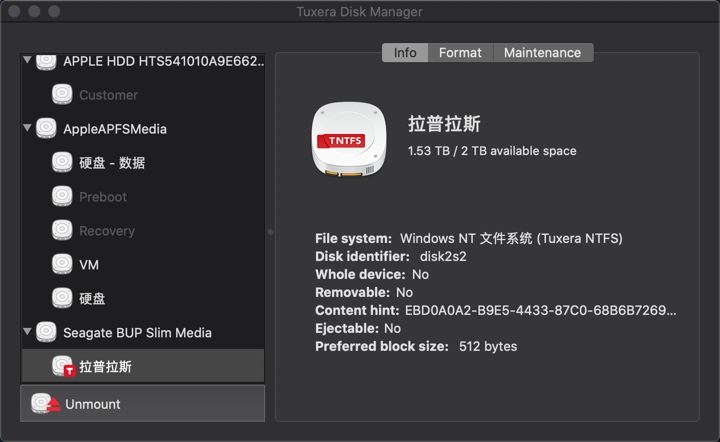720x442 pixels.
Task: Click the 拉普拉斯 Tuxera volume icon in sidebar
Action: (x=63, y=366)
